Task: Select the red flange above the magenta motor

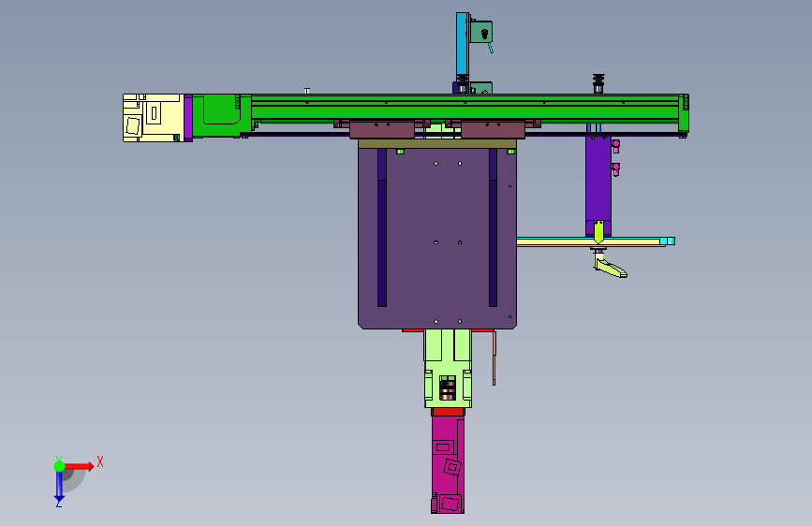Action: (448, 412)
